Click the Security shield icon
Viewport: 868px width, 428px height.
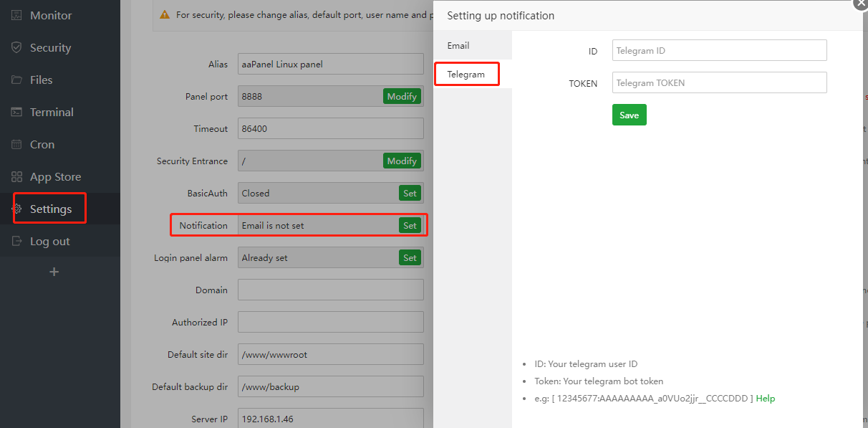coord(16,47)
